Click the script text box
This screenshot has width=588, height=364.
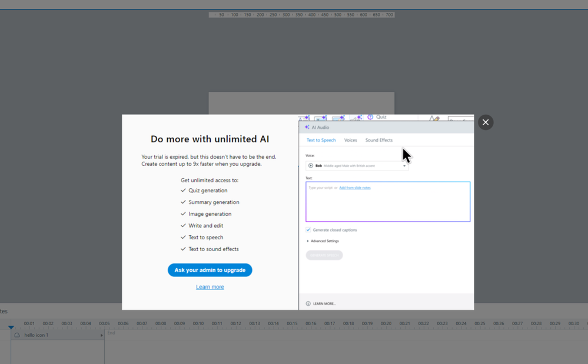[388, 202]
